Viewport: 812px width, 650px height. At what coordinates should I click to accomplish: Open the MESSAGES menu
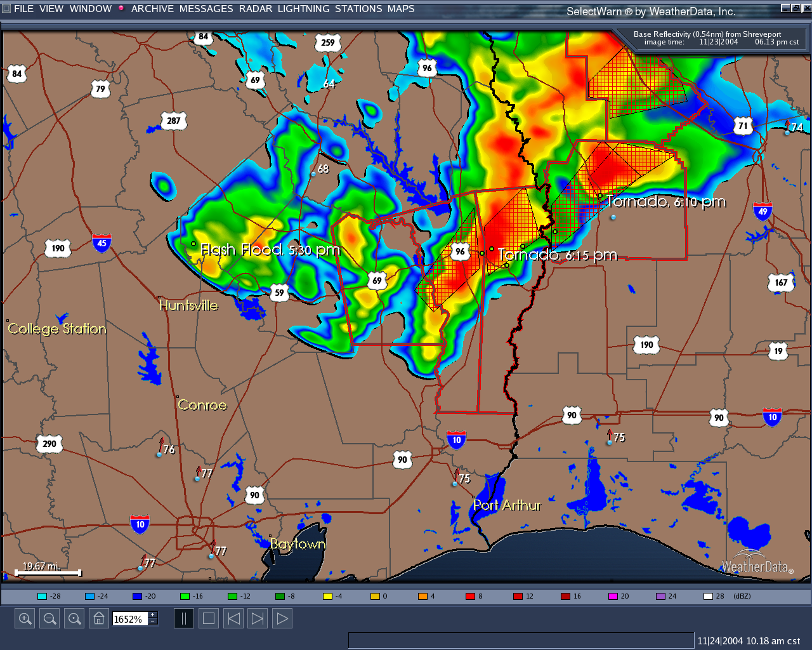(206, 9)
